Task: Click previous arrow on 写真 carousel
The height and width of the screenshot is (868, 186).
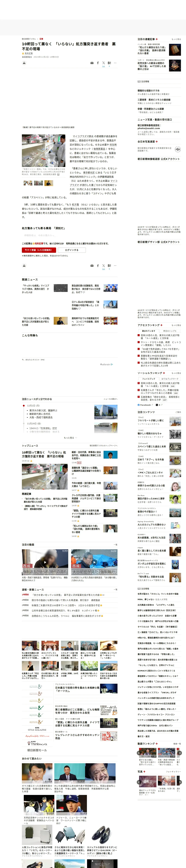Action: pyautogui.click(x=139, y=782)
